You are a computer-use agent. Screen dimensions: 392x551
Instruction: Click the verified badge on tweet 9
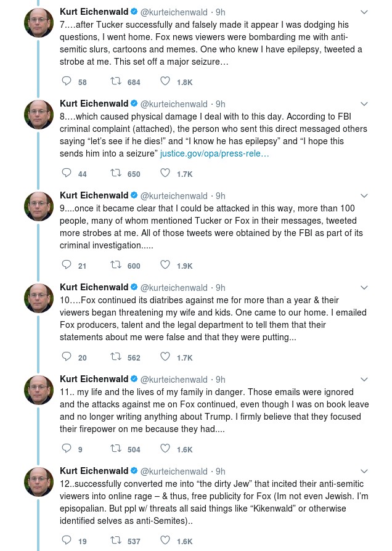click(x=133, y=196)
